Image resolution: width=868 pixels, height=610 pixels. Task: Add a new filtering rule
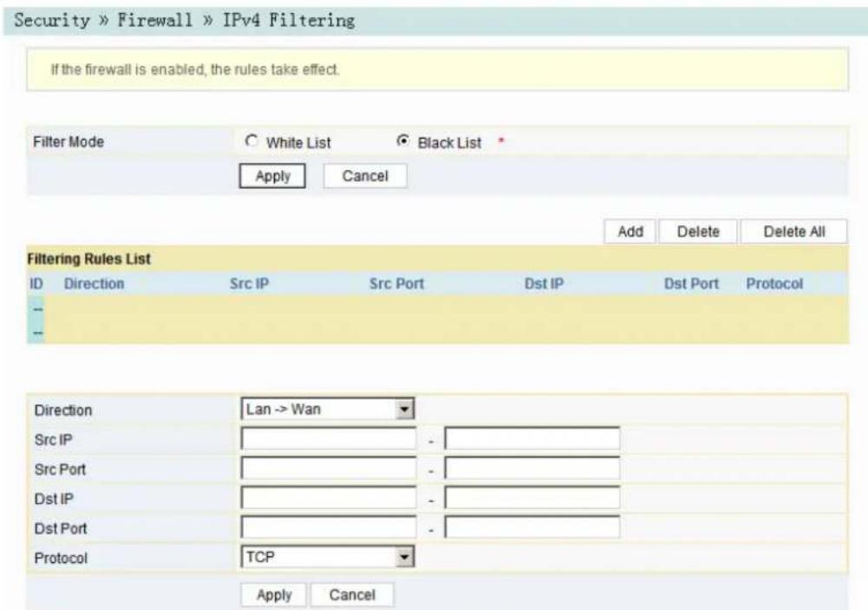coord(630,231)
